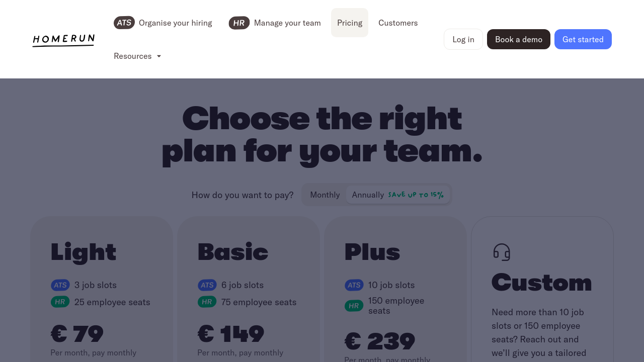Click the Homerun logo
This screenshot has height=362, width=644.
63,40
